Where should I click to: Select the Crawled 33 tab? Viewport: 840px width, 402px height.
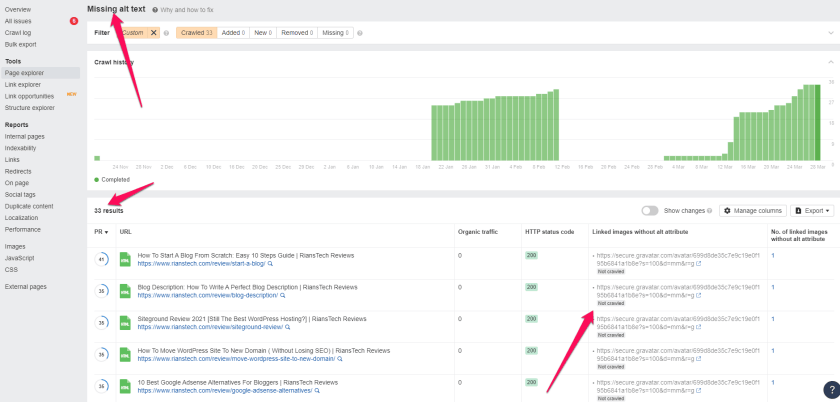pyautogui.click(x=197, y=33)
